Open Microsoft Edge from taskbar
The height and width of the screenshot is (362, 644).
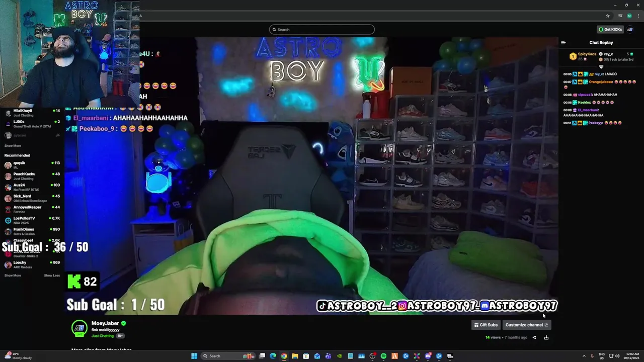click(x=273, y=356)
